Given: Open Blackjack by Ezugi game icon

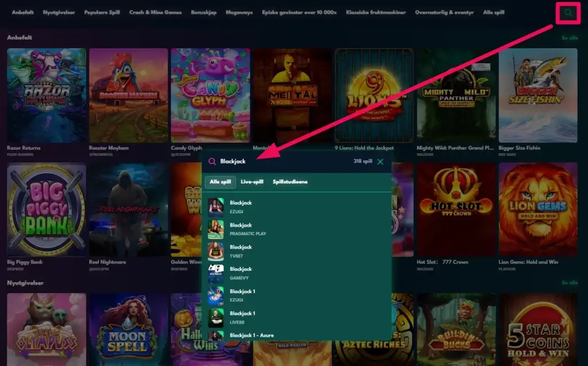Looking at the screenshot, I should [216, 206].
